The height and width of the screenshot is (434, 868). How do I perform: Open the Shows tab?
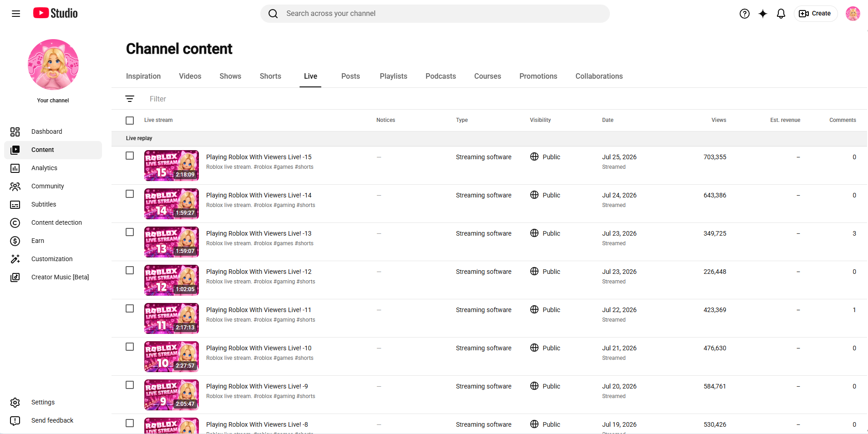(x=230, y=76)
